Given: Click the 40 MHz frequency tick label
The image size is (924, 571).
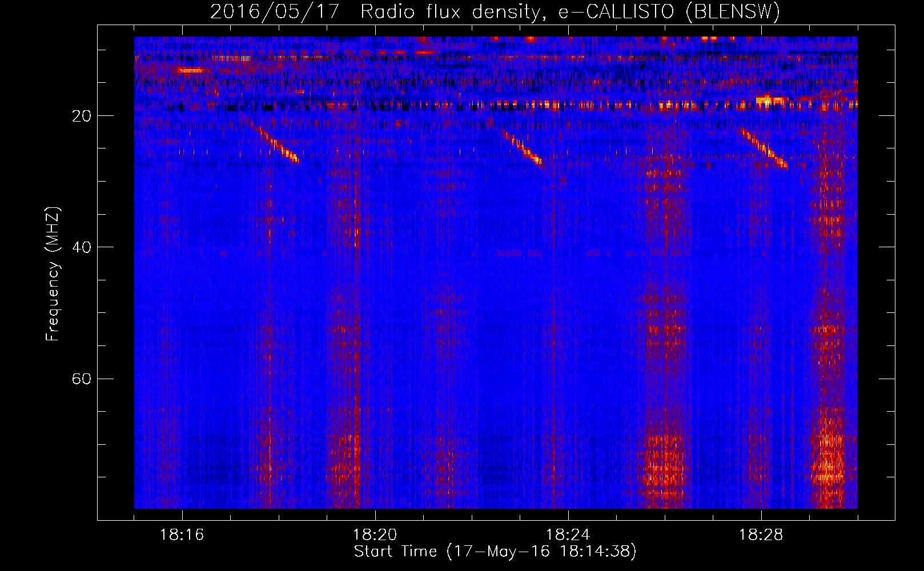Looking at the screenshot, I should [x=82, y=247].
